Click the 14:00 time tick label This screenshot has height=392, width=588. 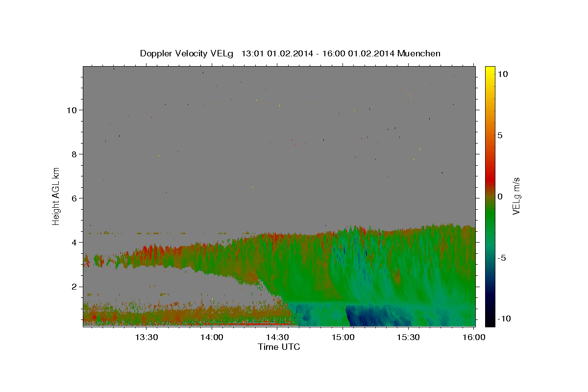coord(212,337)
